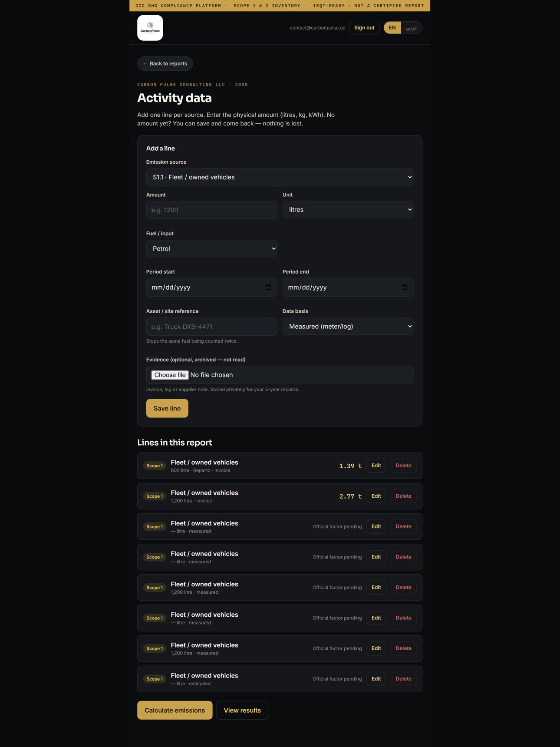Click the Activity data heading
This screenshot has width=560, height=747.
pyautogui.click(x=175, y=98)
